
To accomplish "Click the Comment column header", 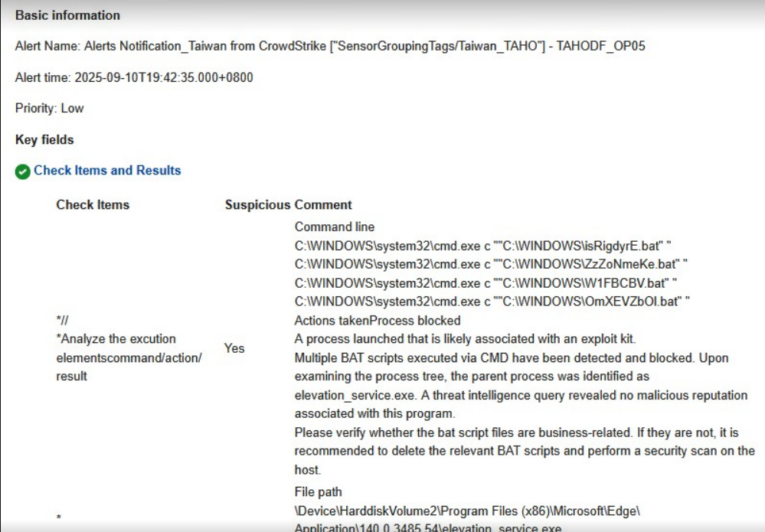I will point(323,205).
